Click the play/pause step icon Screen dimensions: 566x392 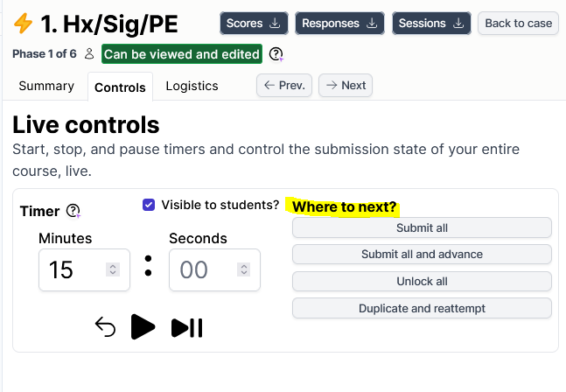pyautogui.click(x=186, y=327)
